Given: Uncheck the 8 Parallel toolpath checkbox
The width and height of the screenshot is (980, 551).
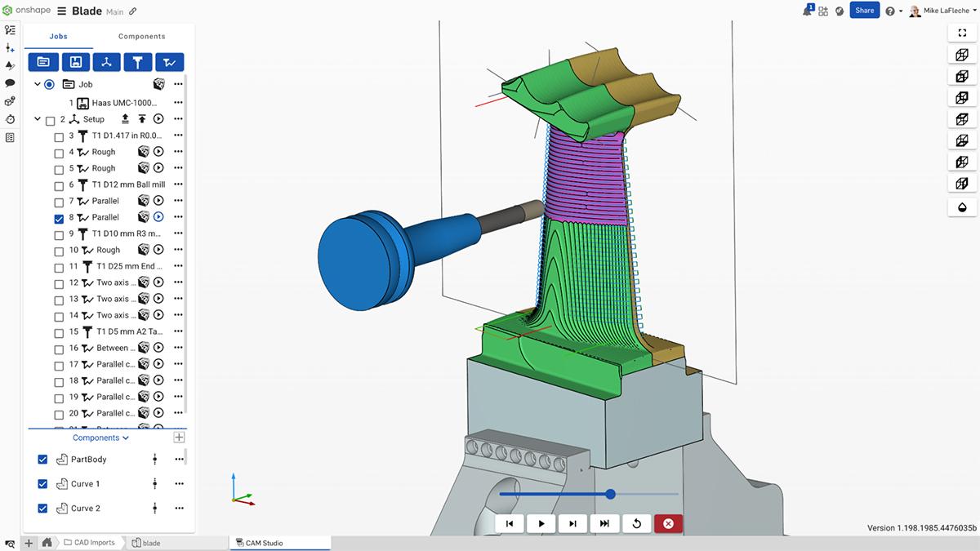Looking at the screenshot, I should tap(59, 218).
